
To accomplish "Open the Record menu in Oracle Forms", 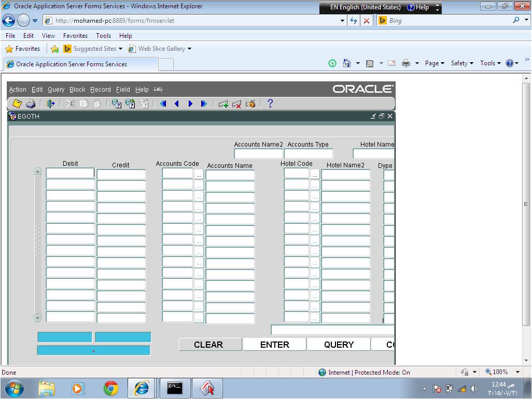I will click(100, 90).
